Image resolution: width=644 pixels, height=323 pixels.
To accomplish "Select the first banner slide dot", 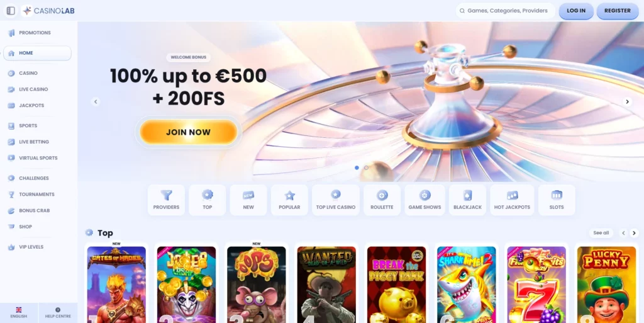I will (x=357, y=167).
